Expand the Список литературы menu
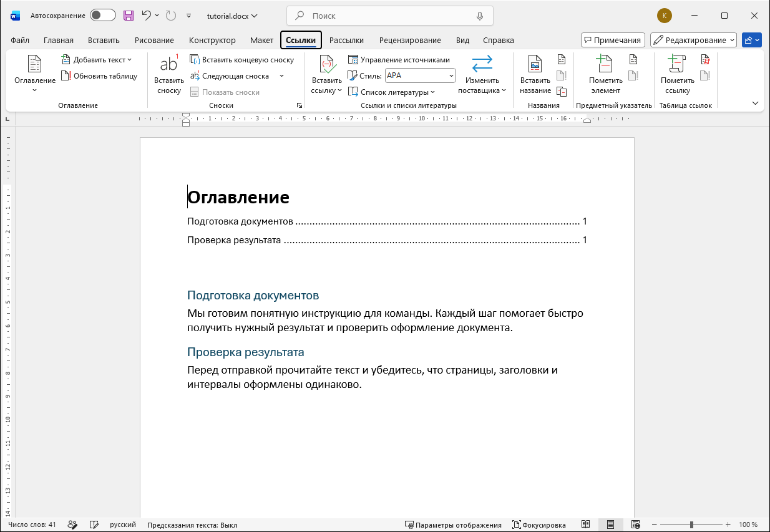770x532 pixels. (x=392, y=92)
